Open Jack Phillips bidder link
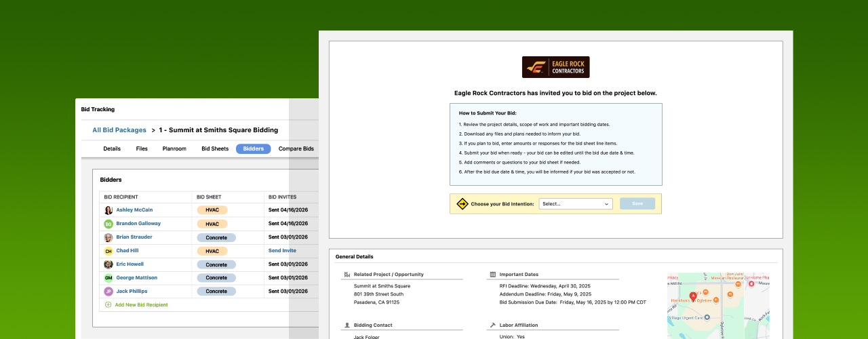This screenshot has width=868, height=339. point(132,292)
